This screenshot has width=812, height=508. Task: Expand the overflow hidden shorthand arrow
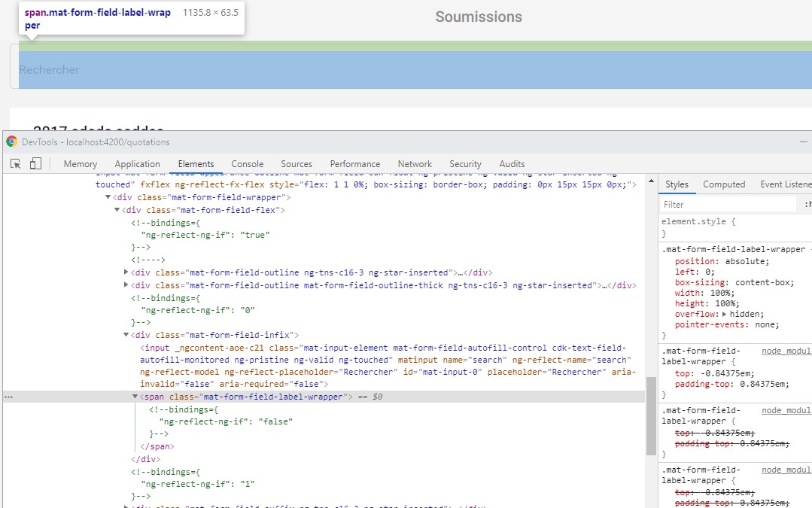tap(724, 314)
